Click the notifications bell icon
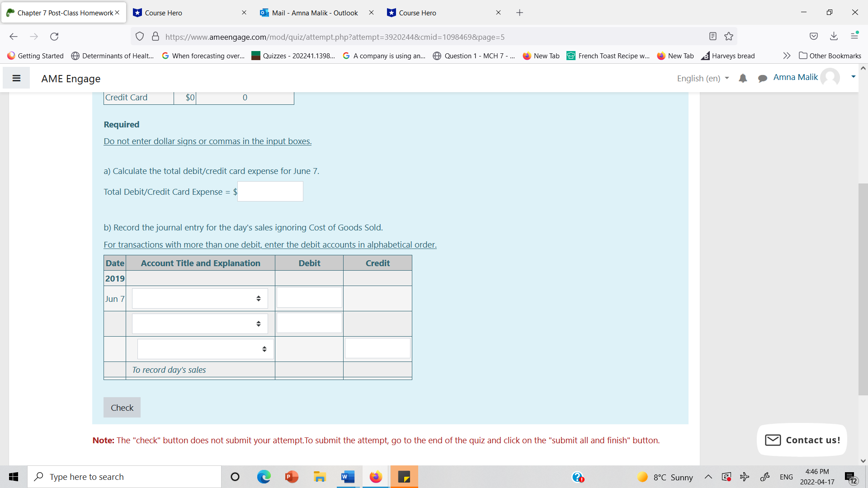 [743, 78]
